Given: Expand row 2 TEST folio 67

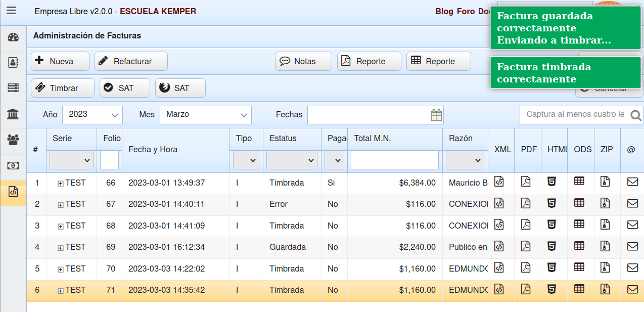Looking at the screenshot, I should click(x=61, y=205).
